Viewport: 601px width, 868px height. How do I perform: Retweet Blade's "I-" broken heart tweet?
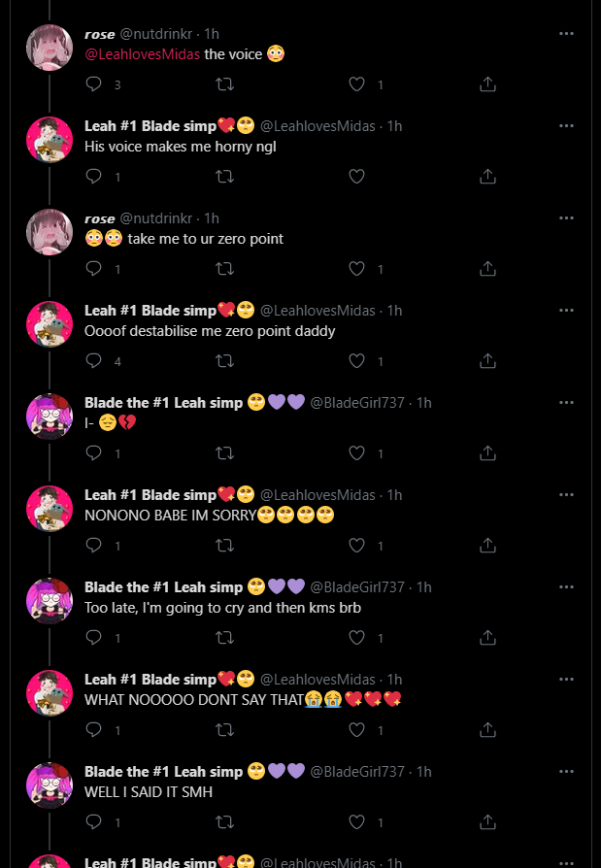point(224,453)
